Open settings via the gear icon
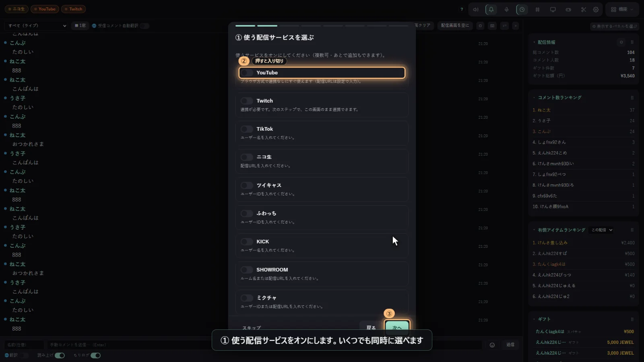 (x=596, y=9)
